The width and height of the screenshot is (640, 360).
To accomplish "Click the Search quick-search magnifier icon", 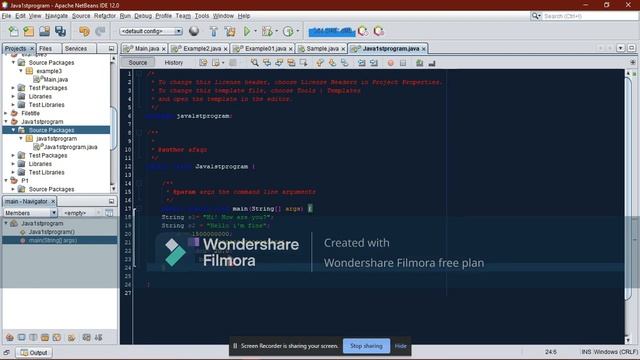I will 535,16.
